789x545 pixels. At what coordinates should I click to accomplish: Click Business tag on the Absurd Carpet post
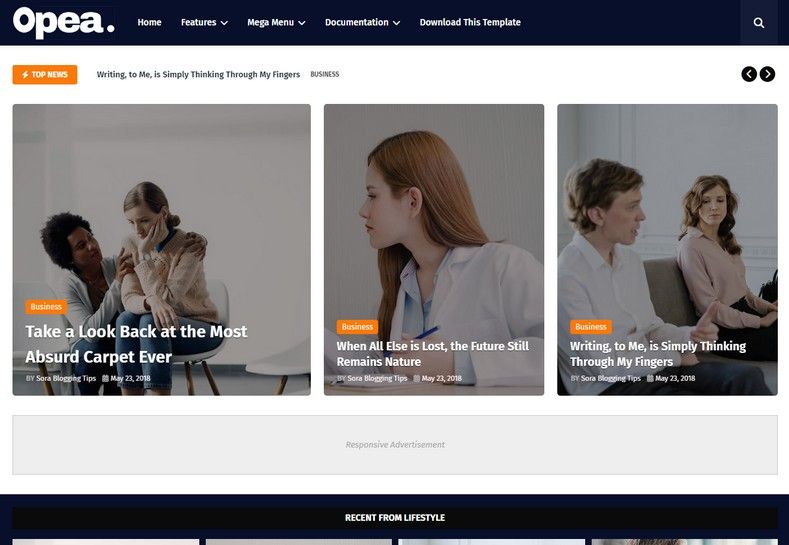pos(46,307)
